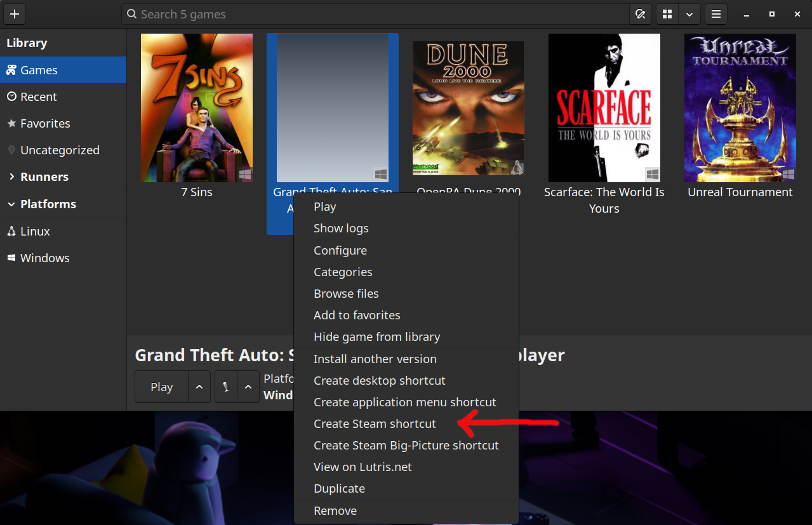Select the Grand Theft Auto blank cover

(333, 108)
